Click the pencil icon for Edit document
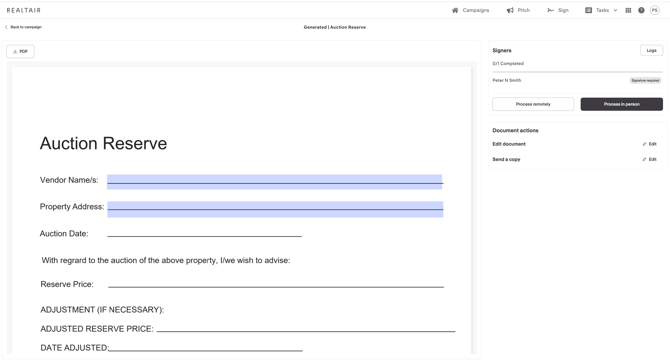 (x=644, y=144)
